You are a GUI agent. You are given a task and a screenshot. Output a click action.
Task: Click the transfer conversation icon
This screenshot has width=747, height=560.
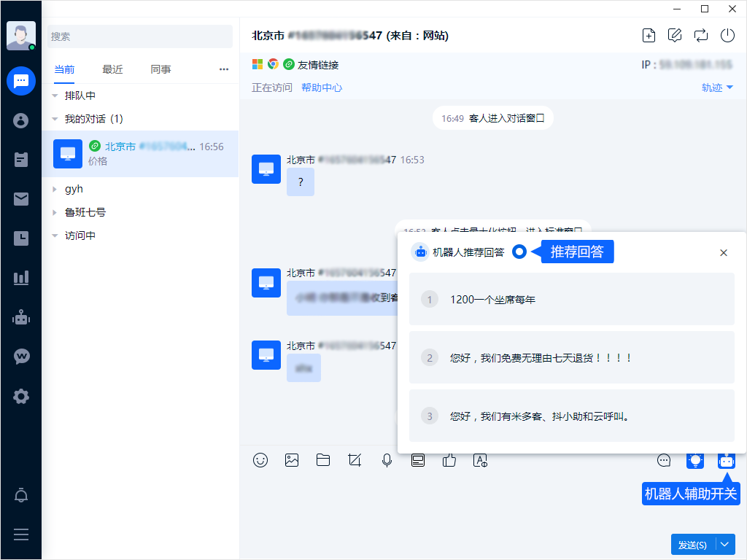pyautogui.click(x=701, y=36)
